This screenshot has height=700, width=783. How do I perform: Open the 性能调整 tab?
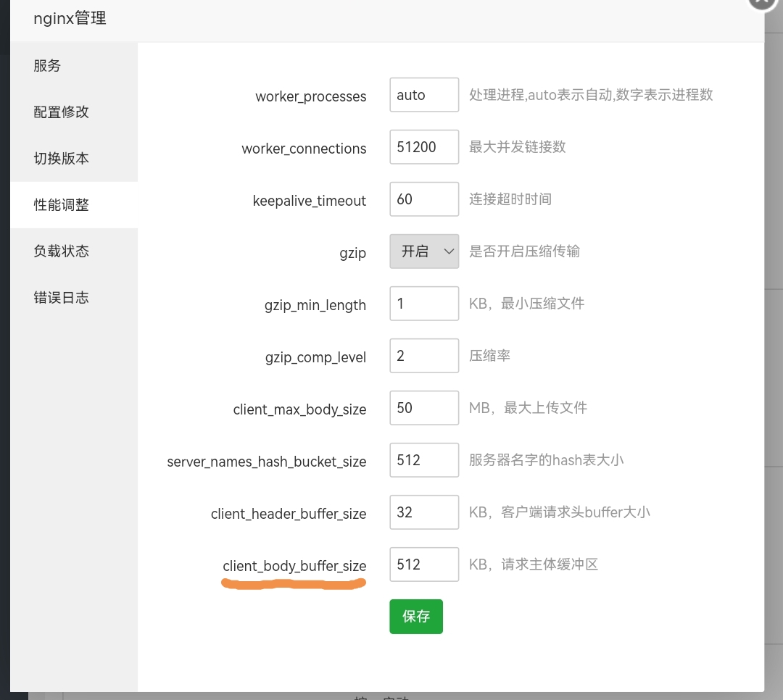[62, 204]
